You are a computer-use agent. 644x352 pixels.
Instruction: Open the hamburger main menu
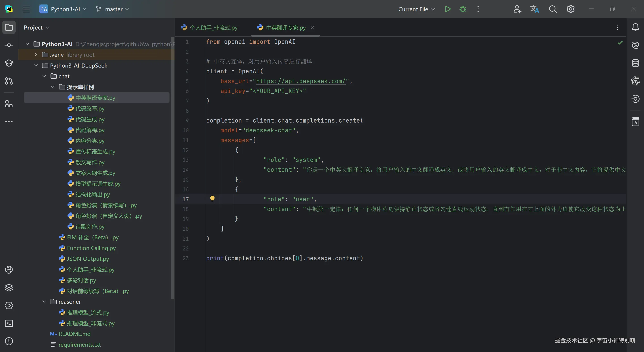(26, 9)
